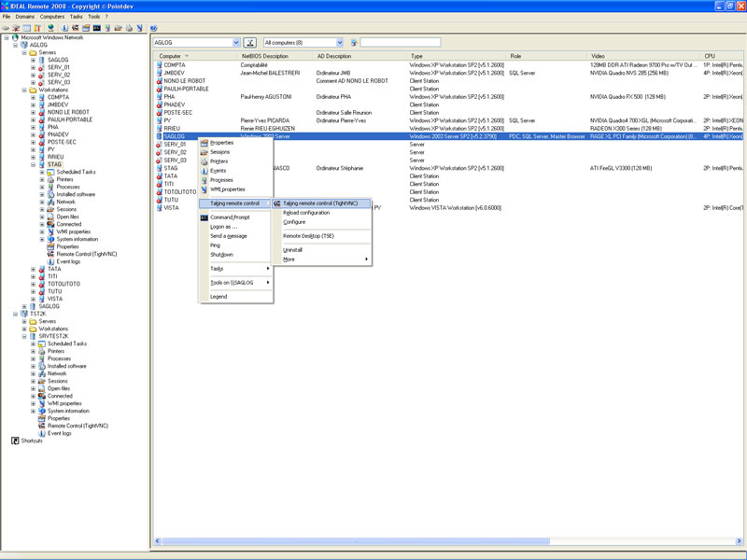The height and width of the screenshot is (560, 747).
Task: Expand the TATA workstation node
Action: [x=34, y=269]
